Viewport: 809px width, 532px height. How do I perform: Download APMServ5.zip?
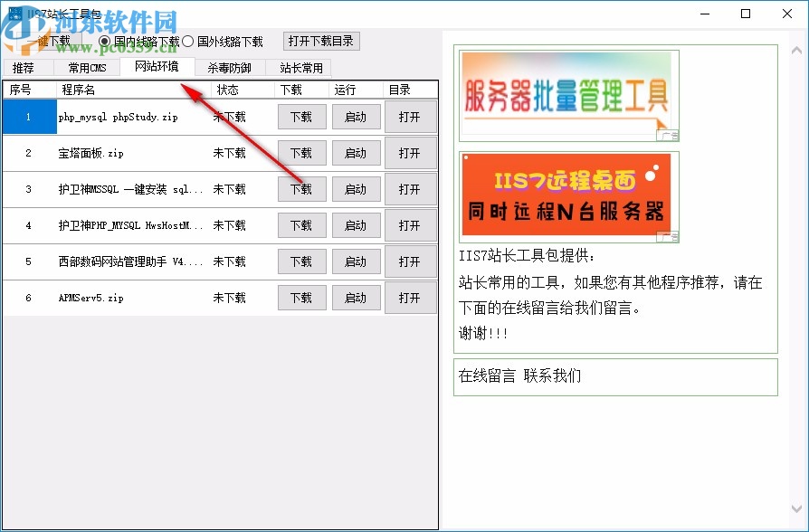coord(301,297)
